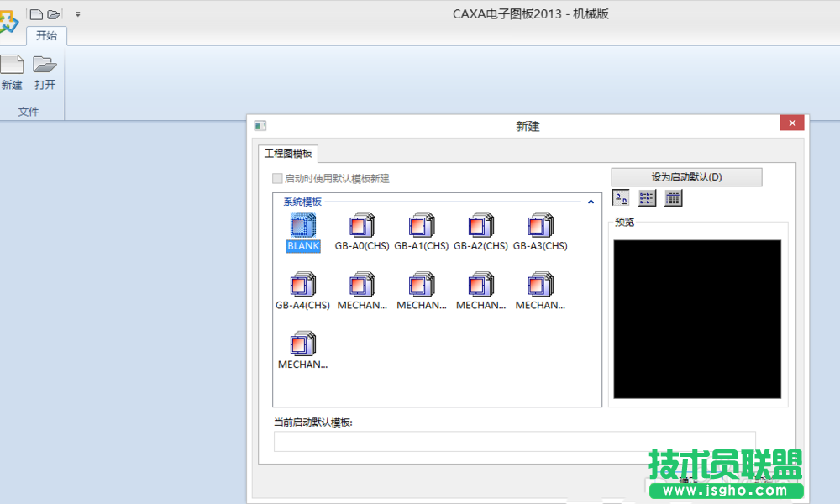Toggle the 启动时使用默认模板新建 checkbox
Screen dimensions: 840x504
point(277,178)
